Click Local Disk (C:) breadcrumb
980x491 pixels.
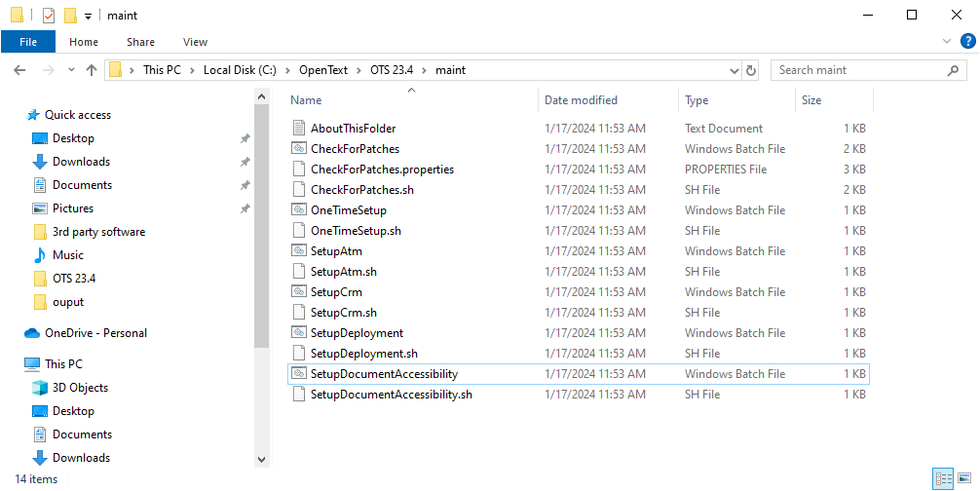(x=240, y=70)
